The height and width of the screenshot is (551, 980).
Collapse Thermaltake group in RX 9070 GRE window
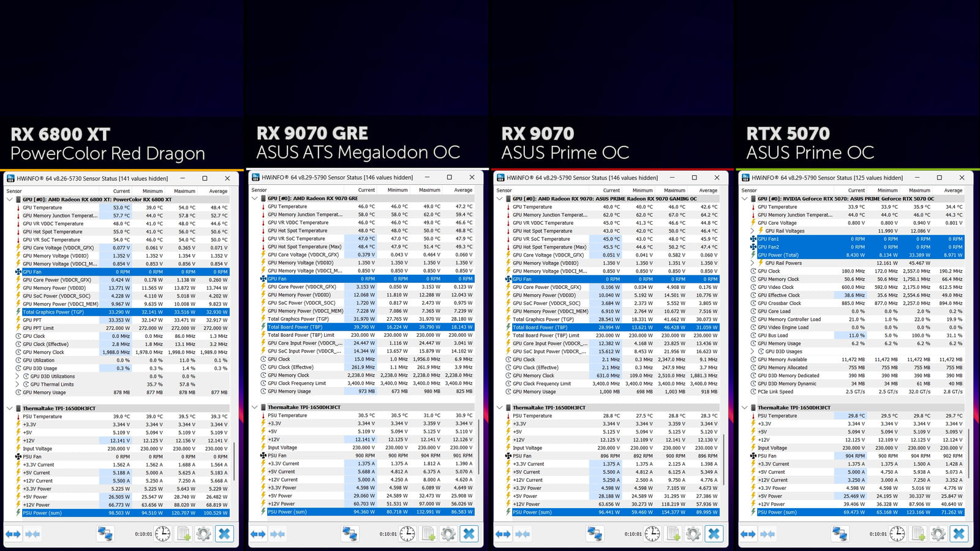255,407
